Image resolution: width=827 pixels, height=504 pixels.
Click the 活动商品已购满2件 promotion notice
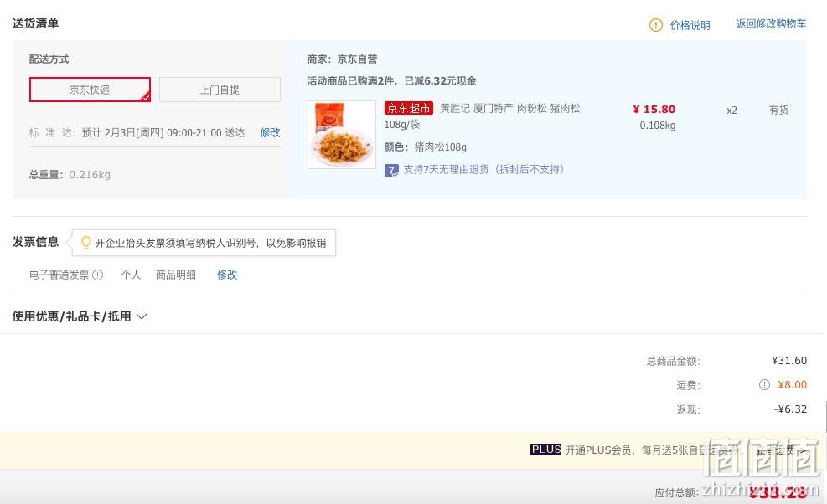pyautogui.click(x=391, y=80)
